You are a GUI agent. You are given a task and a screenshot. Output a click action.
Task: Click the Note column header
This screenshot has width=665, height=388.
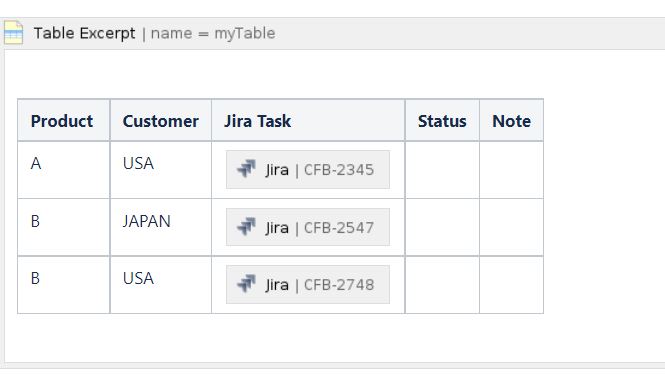click(x=511, y=120)
